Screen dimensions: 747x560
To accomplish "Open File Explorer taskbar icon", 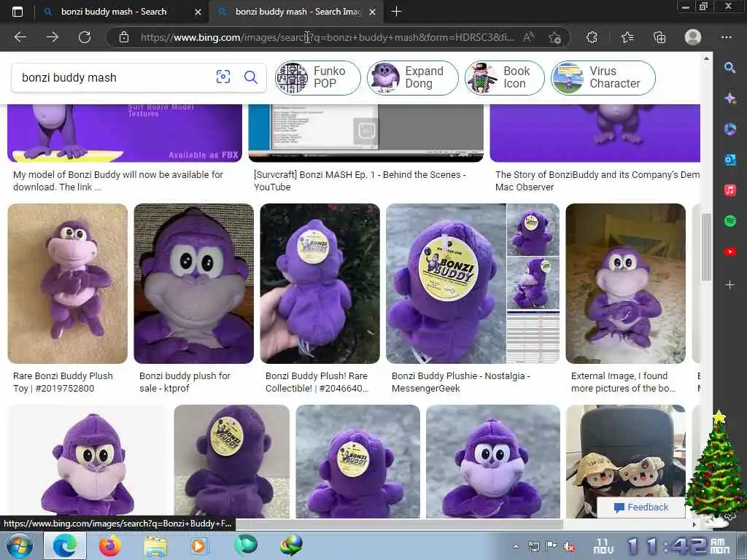I will click(x=155, y=545).
